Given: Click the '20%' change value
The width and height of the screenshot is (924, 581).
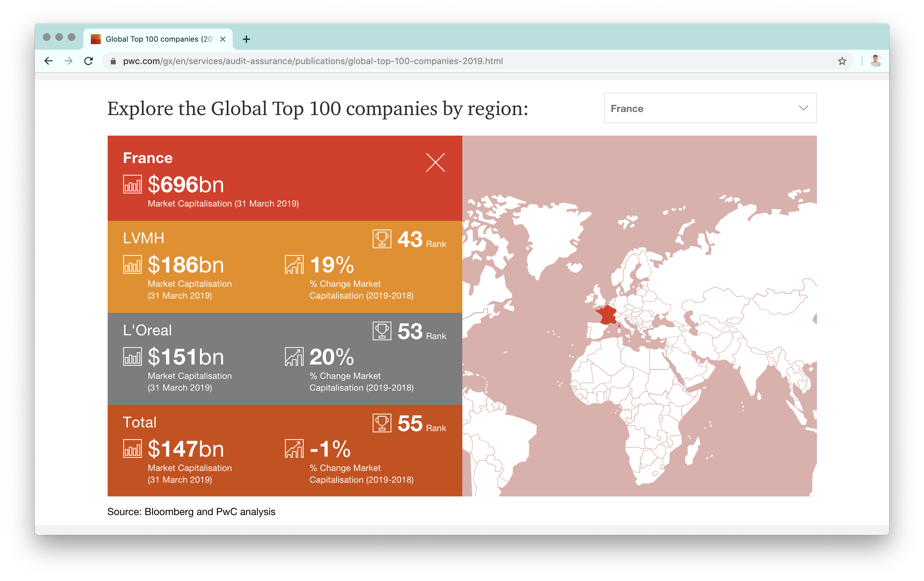Looking at the screenshot, I should coord(332,357).
